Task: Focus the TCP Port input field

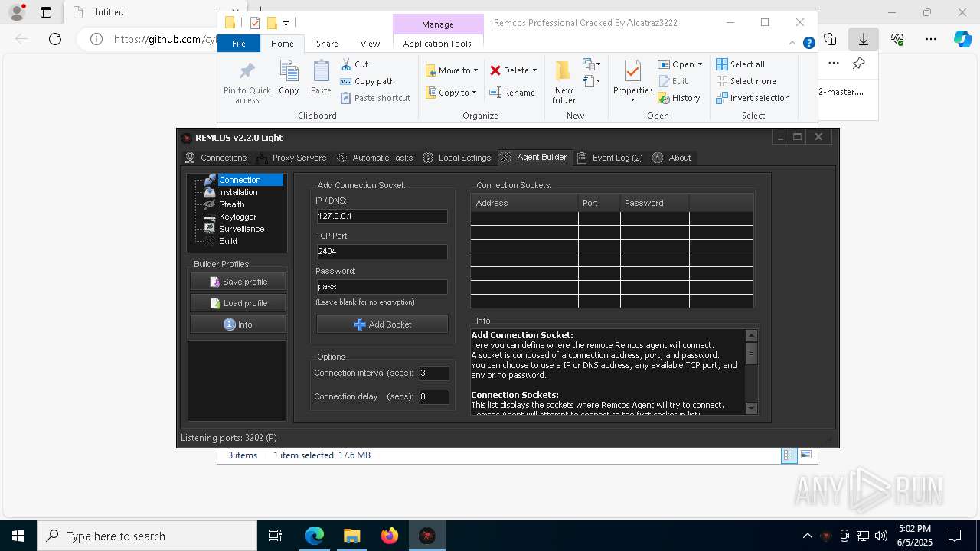Action: click(x=382, y=251)
